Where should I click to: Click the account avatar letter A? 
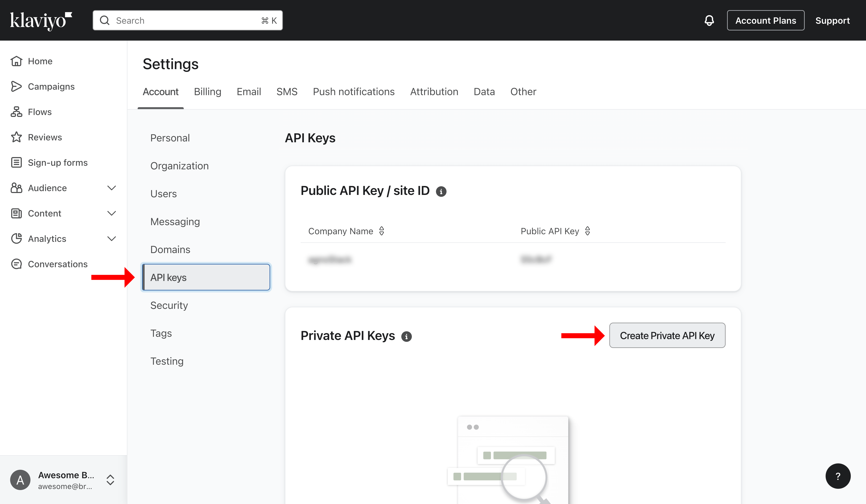(20, 480)
